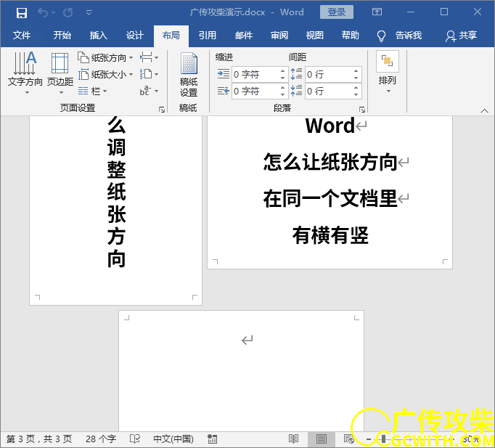Click the heading text 'Word' on page two

(330, 126)
